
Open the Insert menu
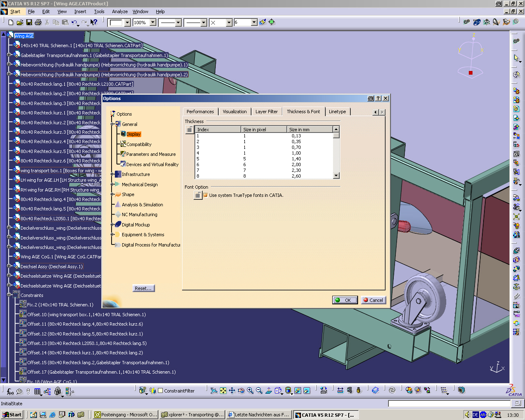[80, 11]
